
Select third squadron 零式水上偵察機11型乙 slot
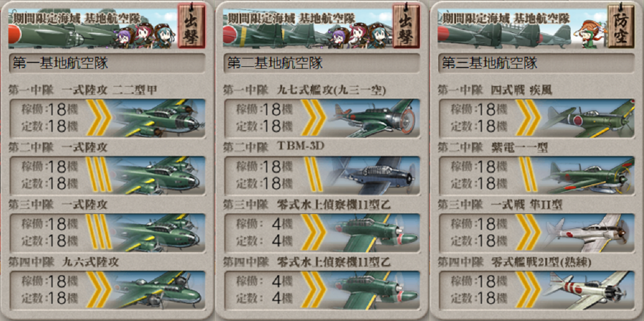coord(322,232)
